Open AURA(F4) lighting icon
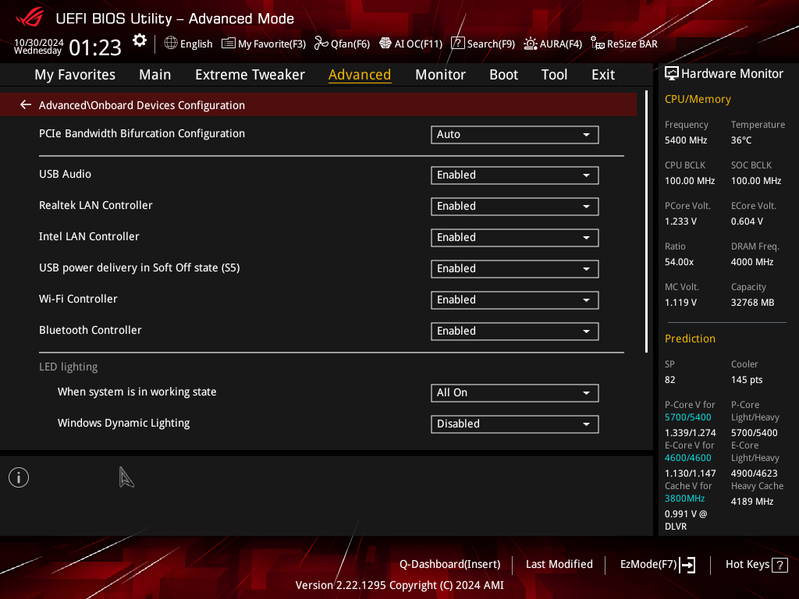The width and height of the screenshot is (799, 599). point(530,44)
